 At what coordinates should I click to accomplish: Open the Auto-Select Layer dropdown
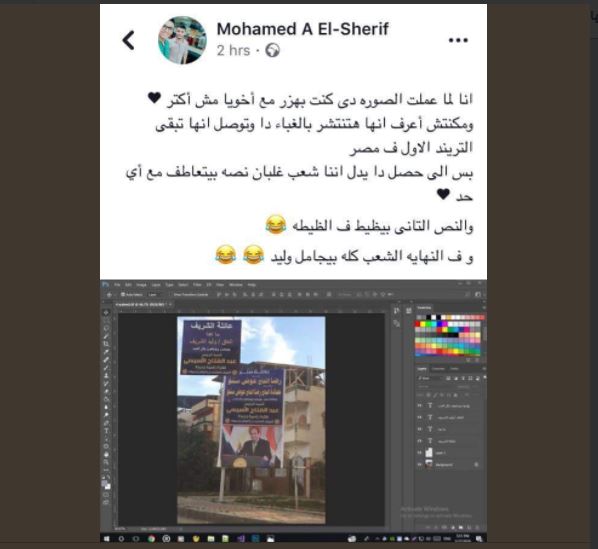[154, 294]
